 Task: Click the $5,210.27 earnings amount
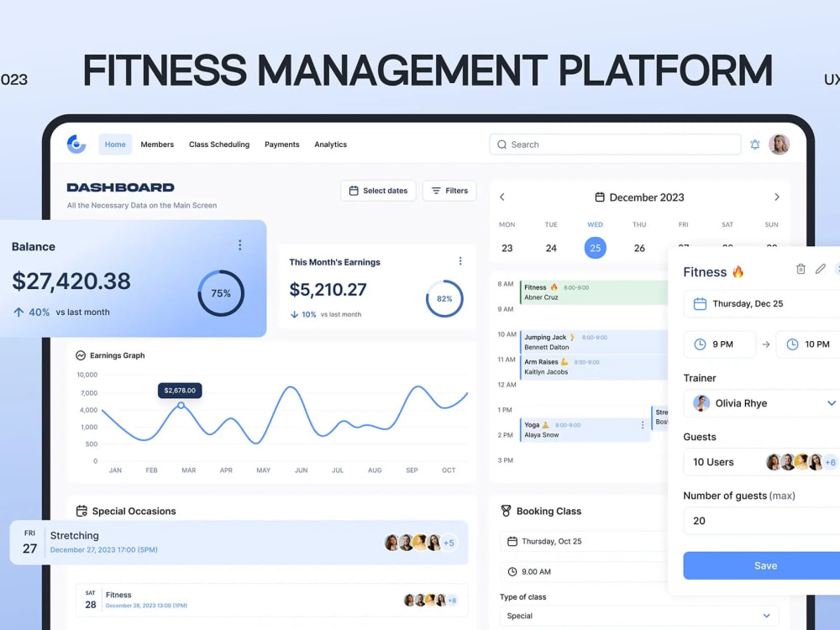(x=328, y=290)
